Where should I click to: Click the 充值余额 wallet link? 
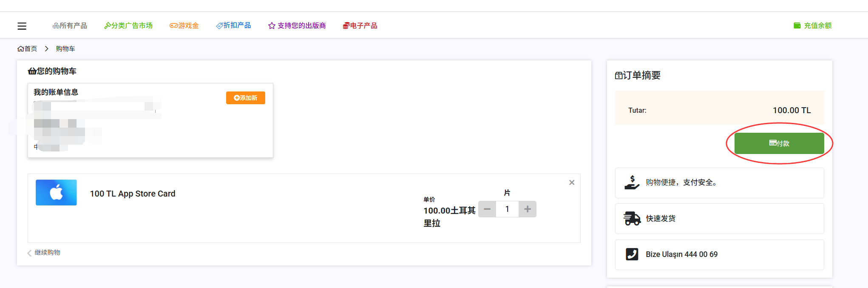pos(812,26)
